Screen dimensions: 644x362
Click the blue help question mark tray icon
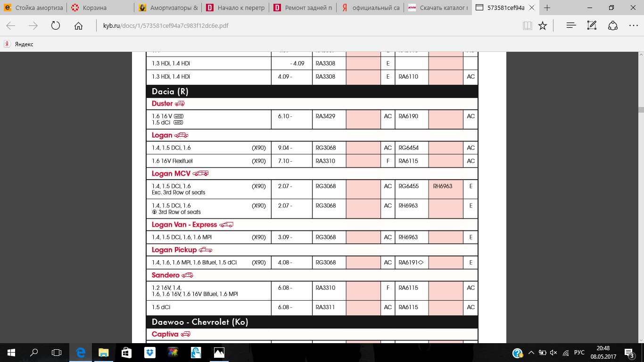[x=518, y=353]
